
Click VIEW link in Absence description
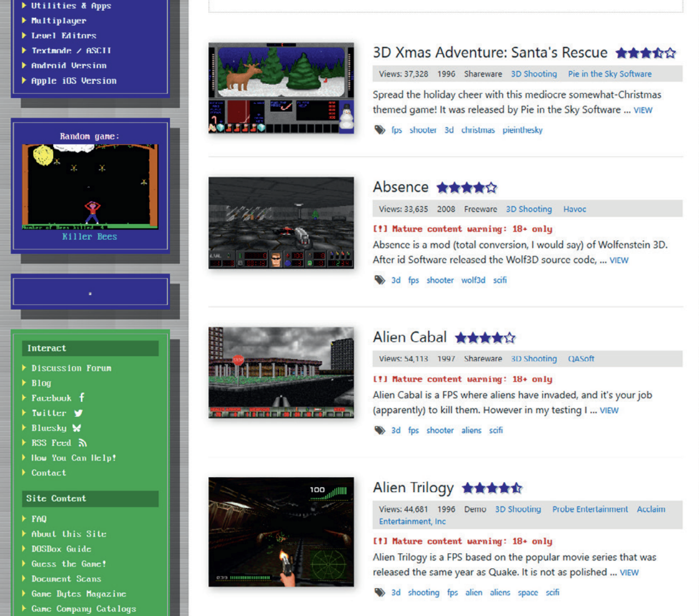[x=619, y=261]
